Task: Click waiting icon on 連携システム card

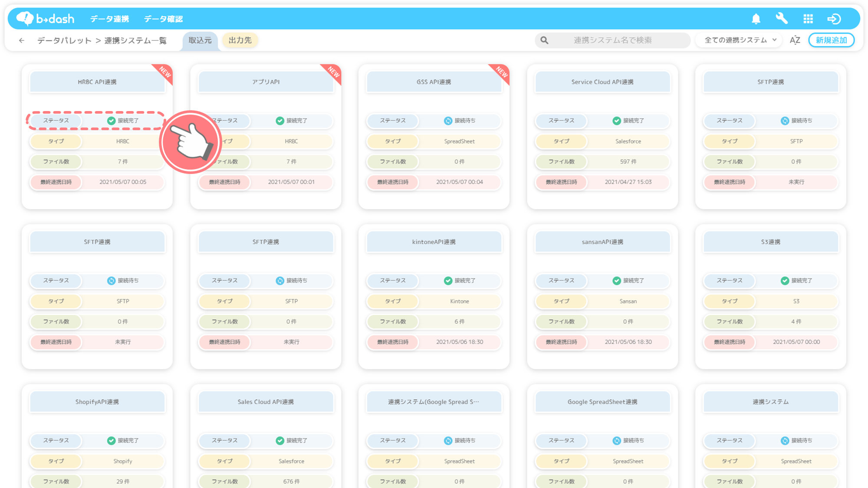Action: pyautogui.click(x=785, y=441)
